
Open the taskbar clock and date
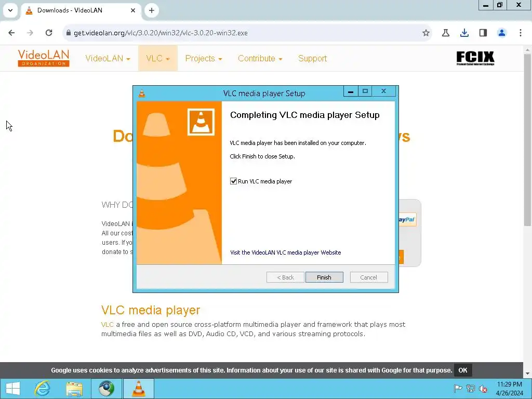click(x=509, y=389)
